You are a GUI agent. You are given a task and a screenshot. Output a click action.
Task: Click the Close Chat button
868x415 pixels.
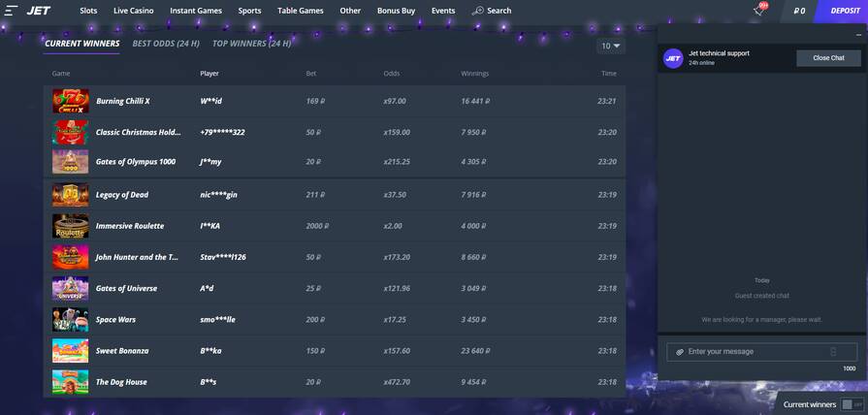[828, 58]
